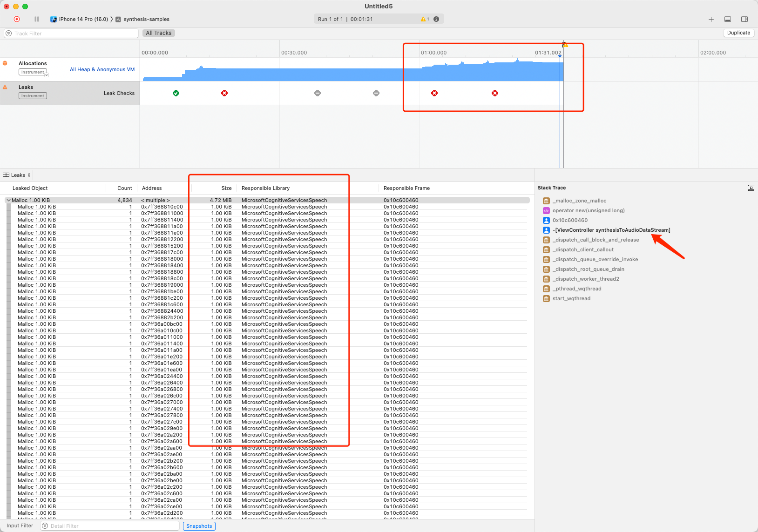Click the compact stack trace icon
This screenshot has width=758, height=532.
point(751,188)
